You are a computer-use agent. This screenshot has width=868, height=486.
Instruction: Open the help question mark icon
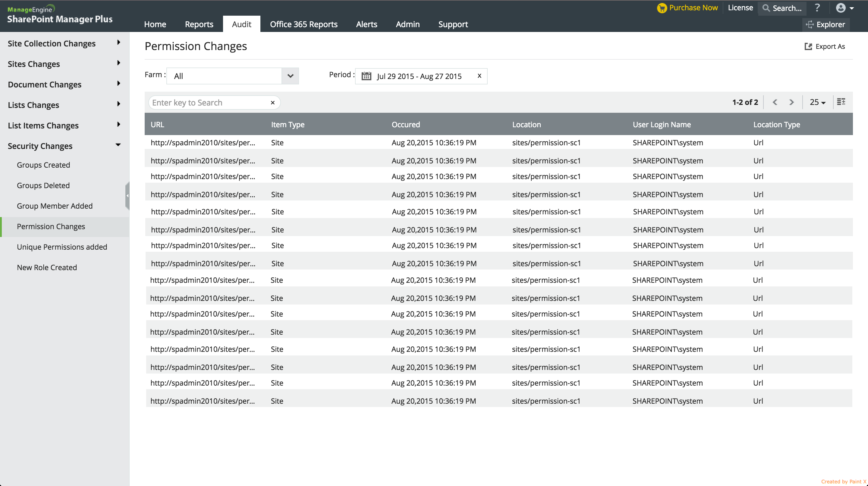(x=817, y=8)
